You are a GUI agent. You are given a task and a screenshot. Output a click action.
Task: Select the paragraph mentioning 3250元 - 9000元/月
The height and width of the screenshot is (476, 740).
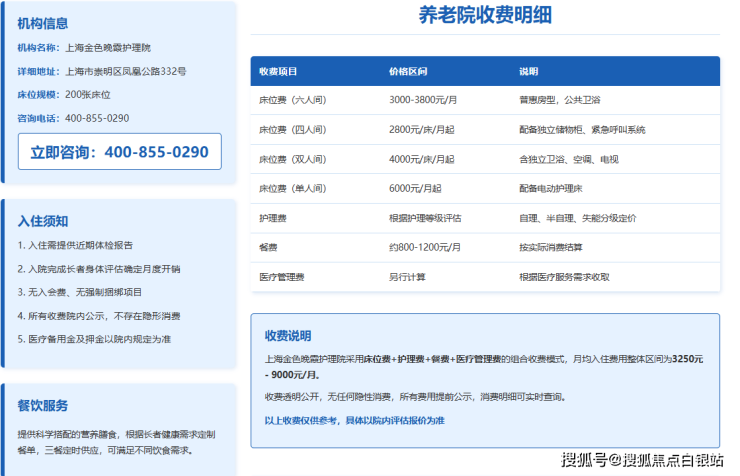coord(484,367)
